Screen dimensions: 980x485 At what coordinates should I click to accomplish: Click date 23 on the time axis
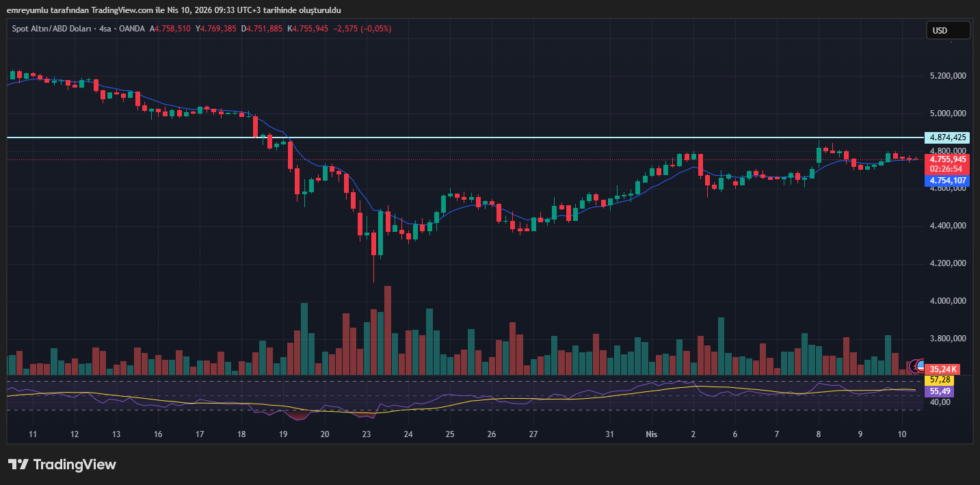pyautogui.click(x=367, y=434)
